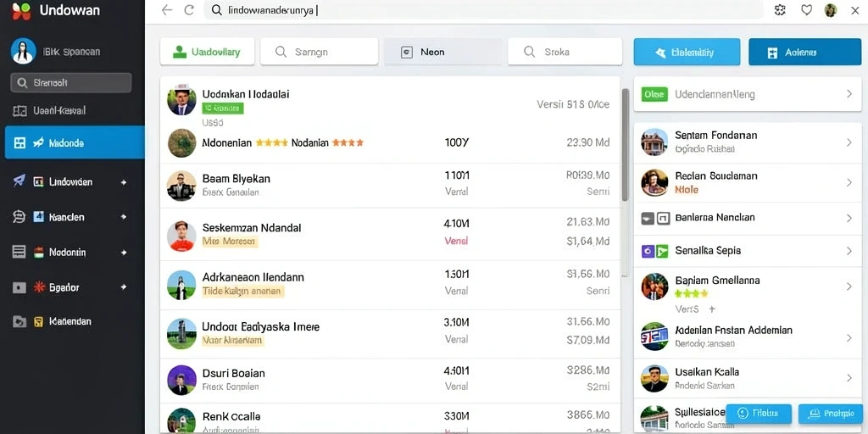
Task: Click the folder icon beside Kadendan
Action: pyautogui.click(x=19, y=321)
